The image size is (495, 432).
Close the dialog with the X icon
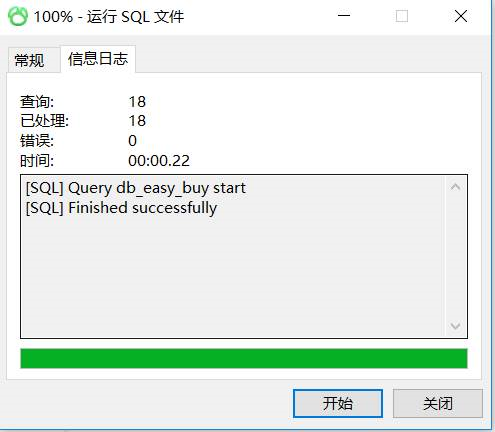coord(461,16)
